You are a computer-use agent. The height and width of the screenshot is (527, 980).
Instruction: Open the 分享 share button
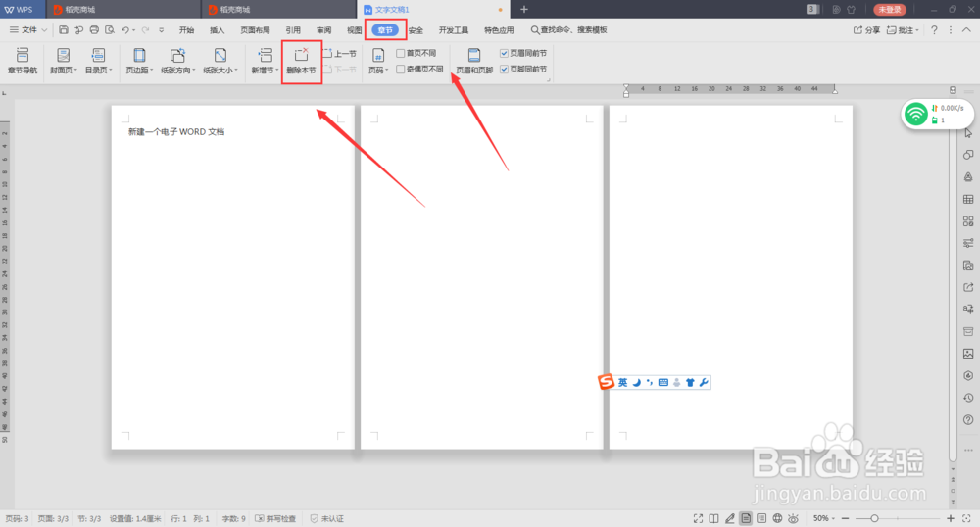coord(867,30)
